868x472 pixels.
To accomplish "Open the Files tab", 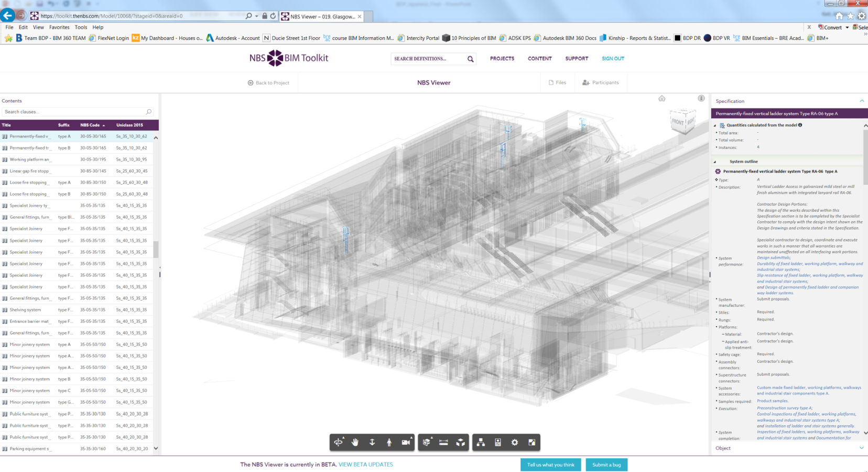I will pos(557,82).
